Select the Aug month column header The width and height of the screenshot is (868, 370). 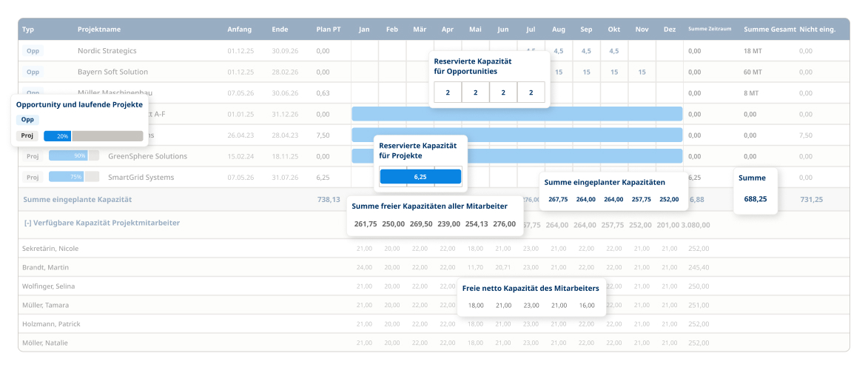tap(559, 30)
